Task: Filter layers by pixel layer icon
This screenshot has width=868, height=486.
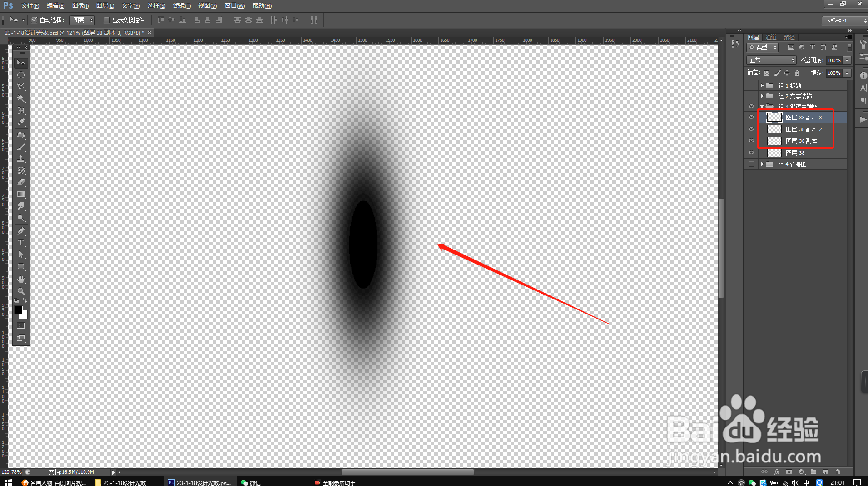Action: click(791, 47)
